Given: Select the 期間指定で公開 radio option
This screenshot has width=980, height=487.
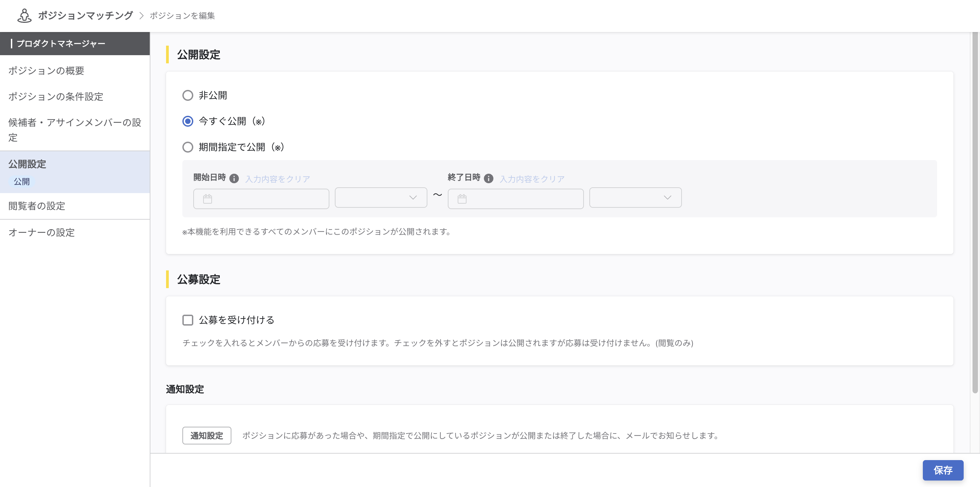Looking at the screenshot, I should coord(187,147).
